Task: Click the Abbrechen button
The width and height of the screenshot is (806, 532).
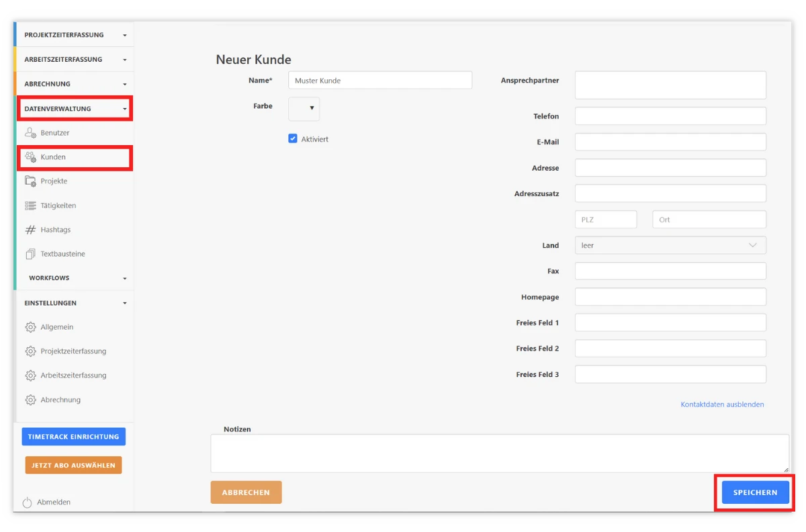Action: pyautogui.click(x=246, y=492)
